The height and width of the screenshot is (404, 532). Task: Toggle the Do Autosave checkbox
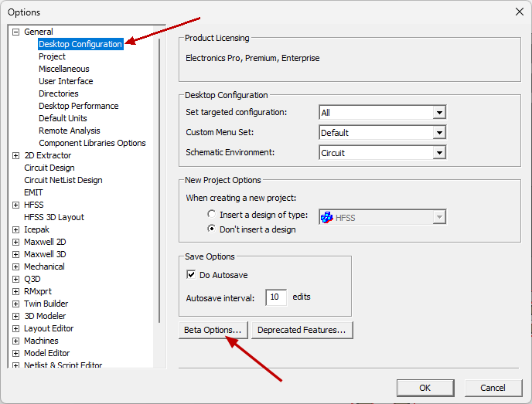tap(191, 274)
